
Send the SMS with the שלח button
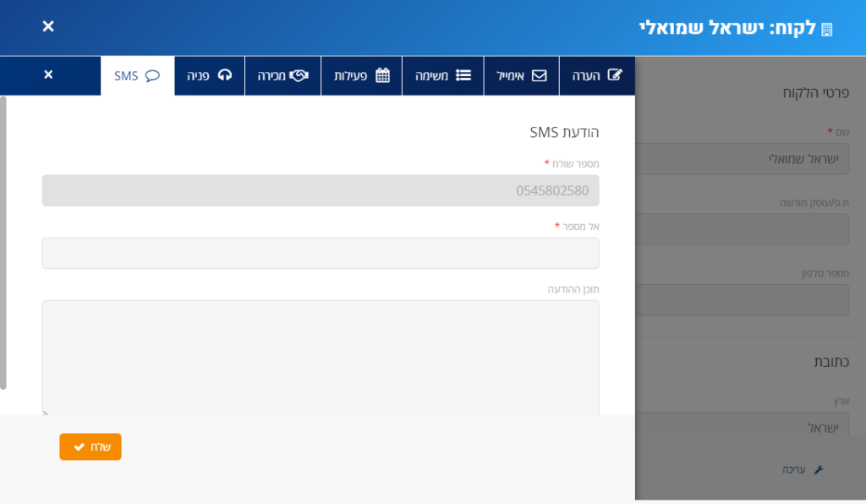[90, 446]
